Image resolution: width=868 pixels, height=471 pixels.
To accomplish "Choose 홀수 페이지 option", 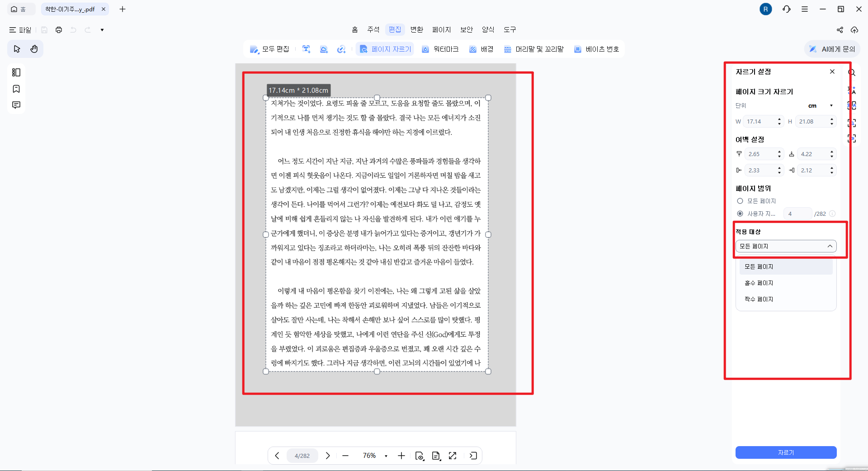I will (786, 283).
